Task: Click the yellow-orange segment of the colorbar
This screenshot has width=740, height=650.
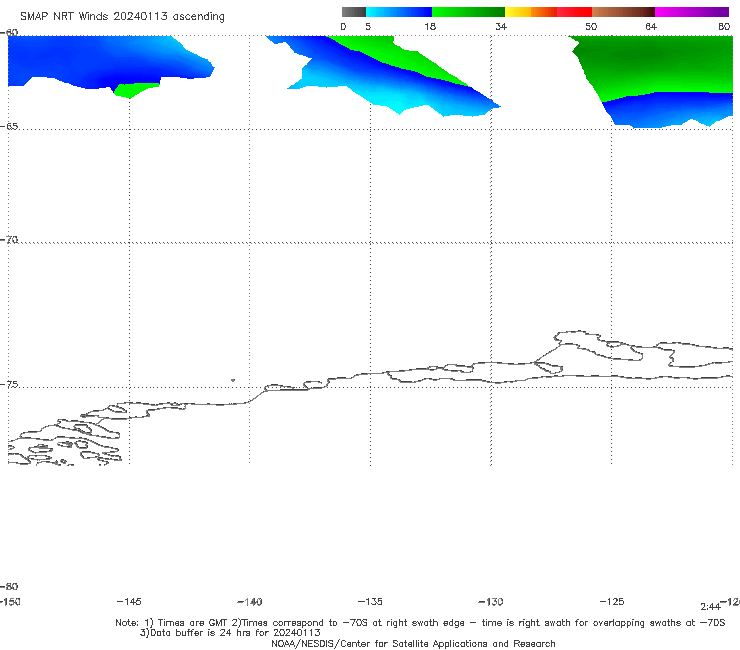Action: coord(531,12)
